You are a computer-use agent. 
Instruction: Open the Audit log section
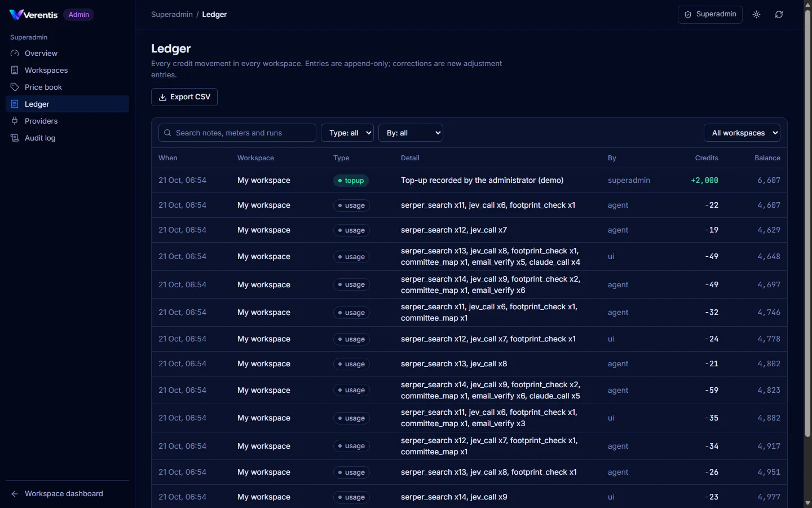67,138
